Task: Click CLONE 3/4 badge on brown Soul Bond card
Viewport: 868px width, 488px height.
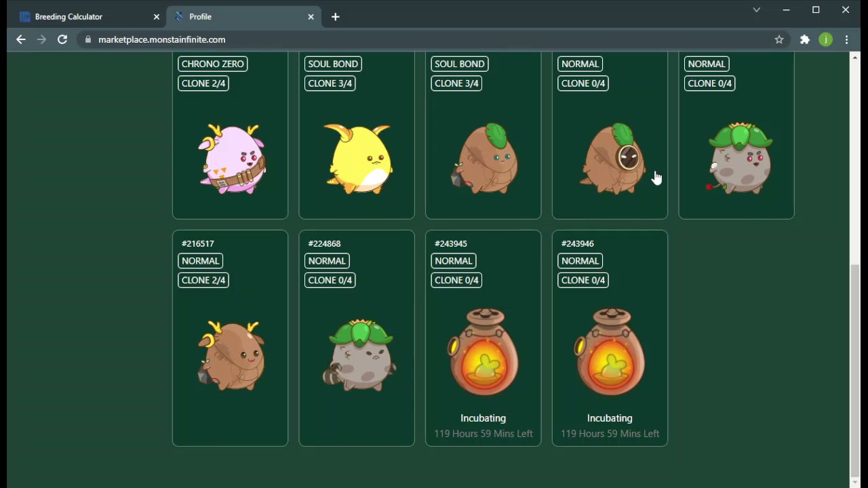Action: (457, 83)
